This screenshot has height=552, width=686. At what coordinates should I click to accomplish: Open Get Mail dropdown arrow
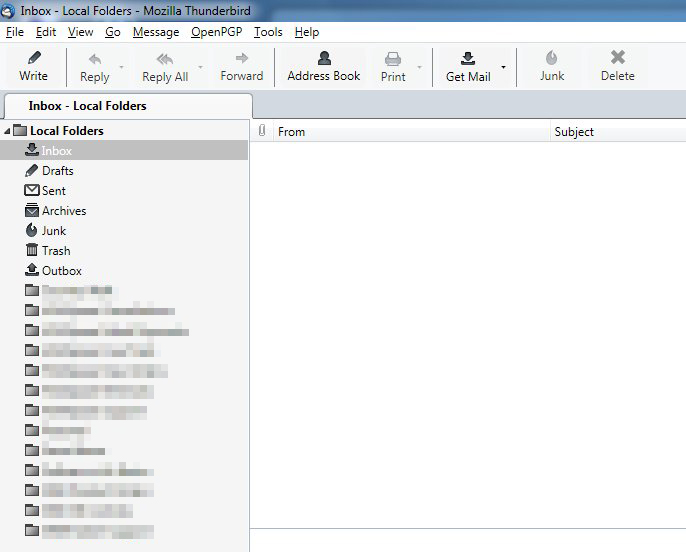[504, 67]
